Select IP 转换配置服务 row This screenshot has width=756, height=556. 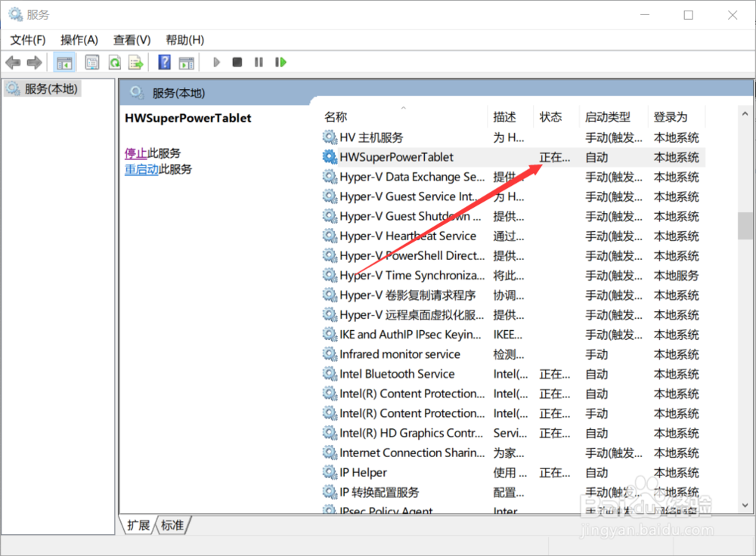pyautogui.click(x=513, y=492)
